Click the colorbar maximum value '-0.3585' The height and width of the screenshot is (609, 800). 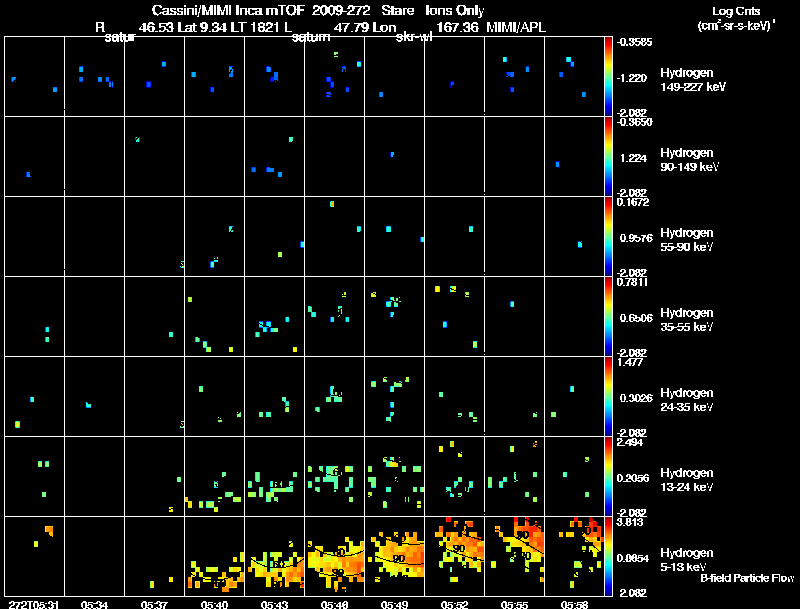(634, 42)
